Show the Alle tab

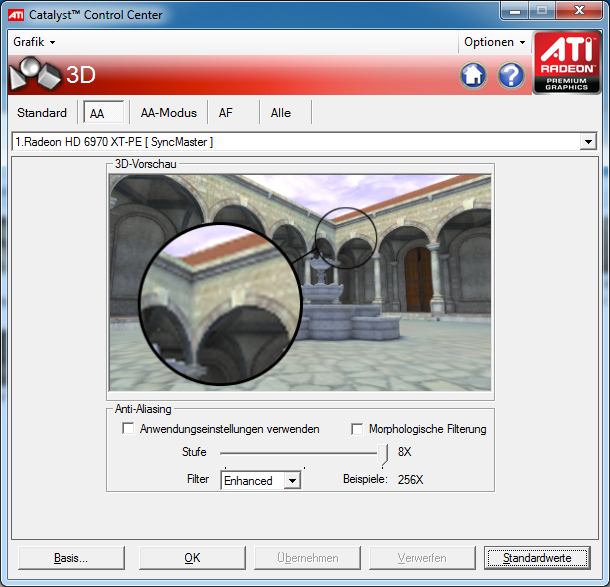point(281,113)
